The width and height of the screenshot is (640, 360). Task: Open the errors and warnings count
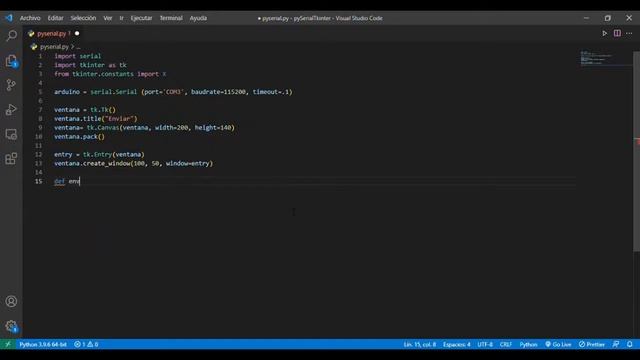(86, 344)
